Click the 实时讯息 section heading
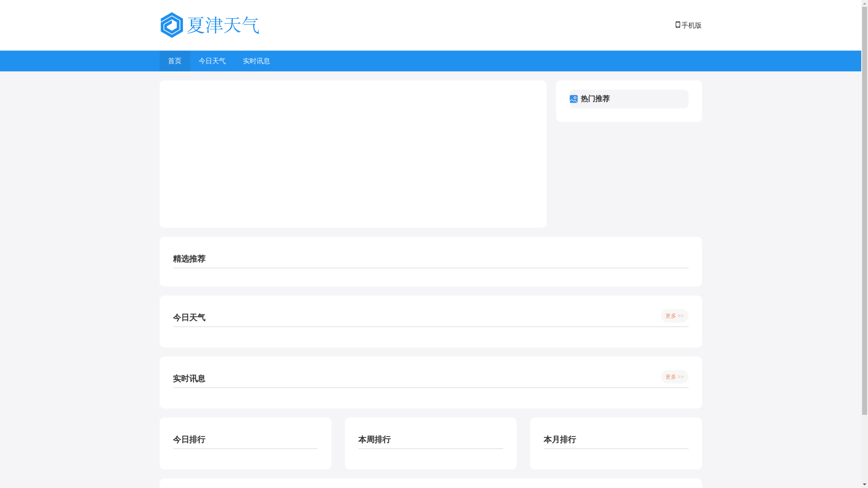Screen dimensions: 868x488 click(x=189, y=379)
